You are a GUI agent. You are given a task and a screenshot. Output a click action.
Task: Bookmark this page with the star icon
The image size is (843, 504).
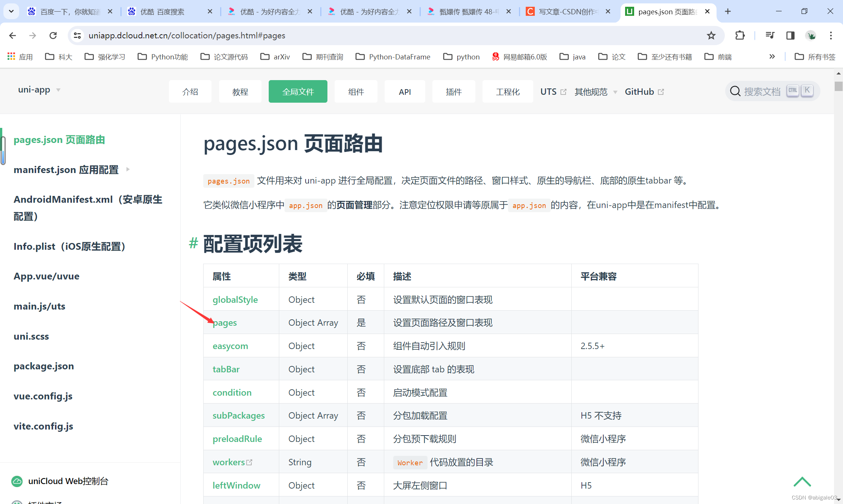click(711, 35)
